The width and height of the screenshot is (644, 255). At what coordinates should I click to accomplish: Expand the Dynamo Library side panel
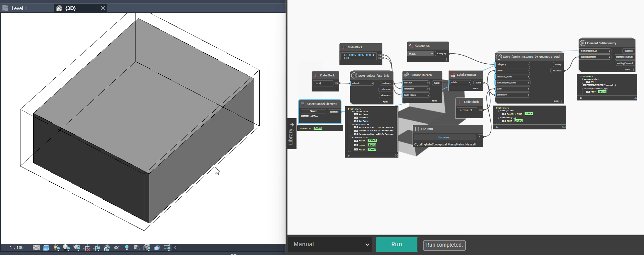[x=292, y=134]
